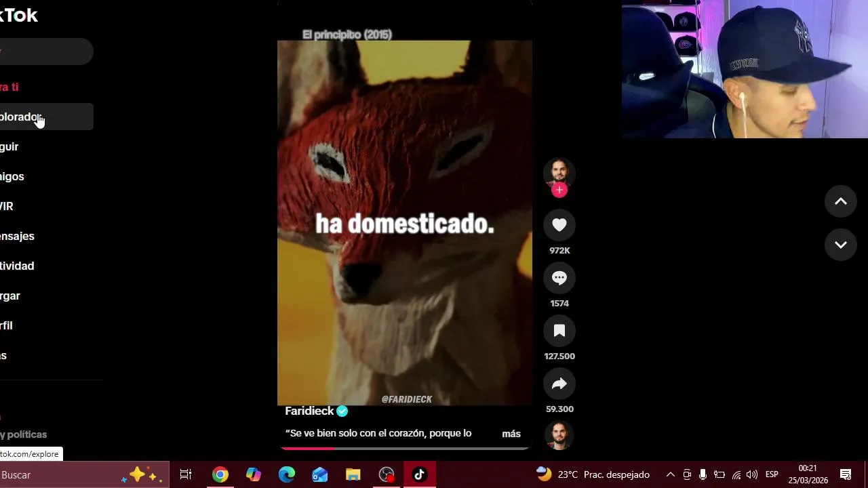This screenshot has width=868, height=488.
Task: Open the notification center icon
Action: (x=846, y=474)
